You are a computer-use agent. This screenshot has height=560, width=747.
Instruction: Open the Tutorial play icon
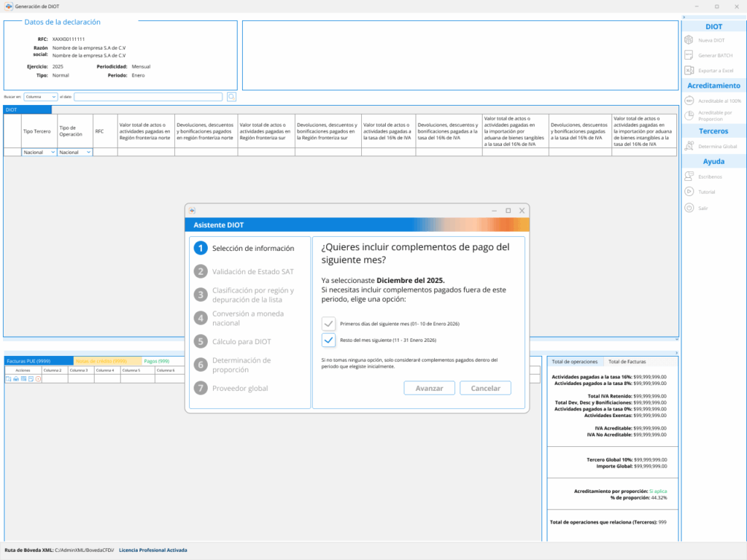click(689, 192)
